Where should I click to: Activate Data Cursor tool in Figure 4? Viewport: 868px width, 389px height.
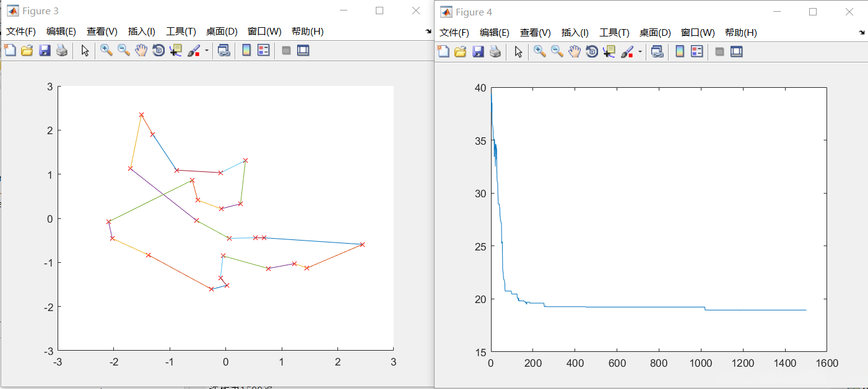pos(609,51)
